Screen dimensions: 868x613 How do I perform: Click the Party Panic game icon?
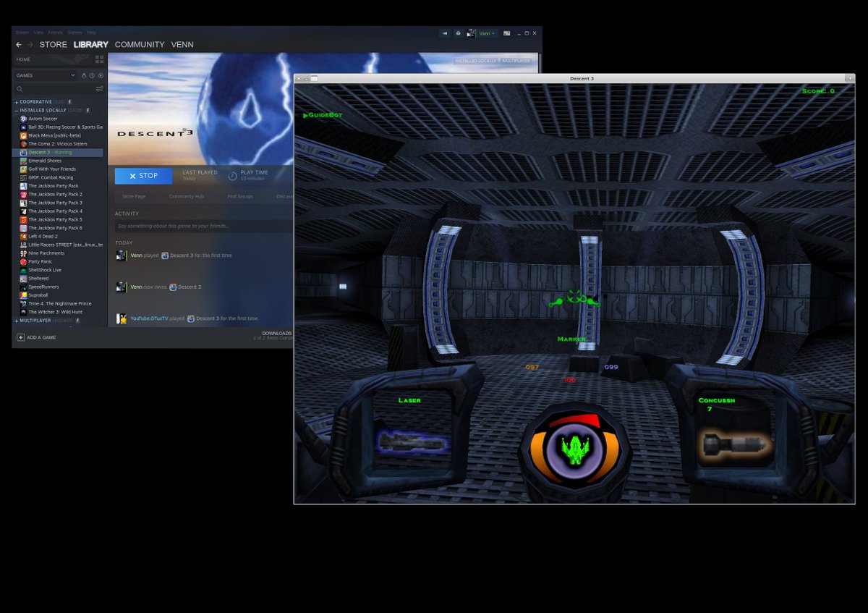click(23, 261)
